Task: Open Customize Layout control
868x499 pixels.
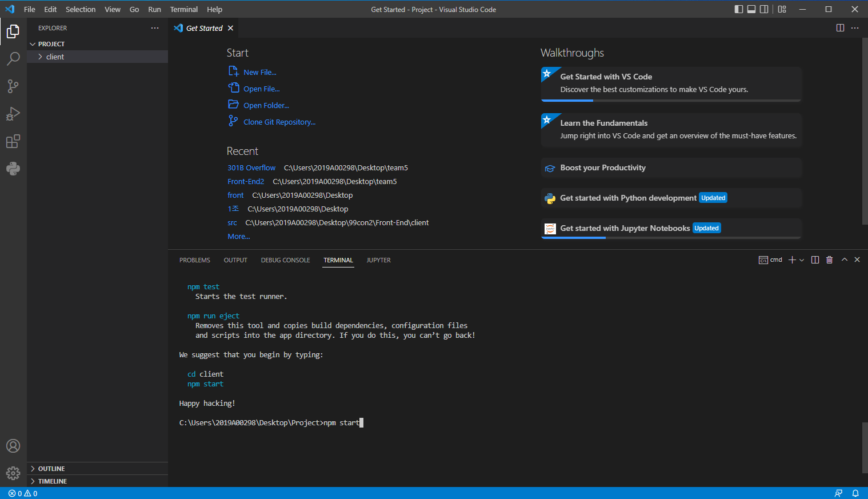Action: 782,9
